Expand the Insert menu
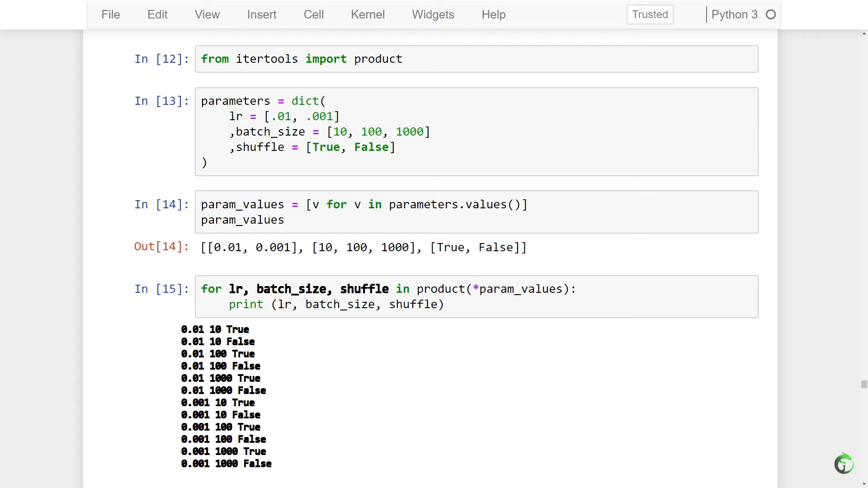Image resolution: width=868 pixels, height=488 pixels. [x=262, y=14]
